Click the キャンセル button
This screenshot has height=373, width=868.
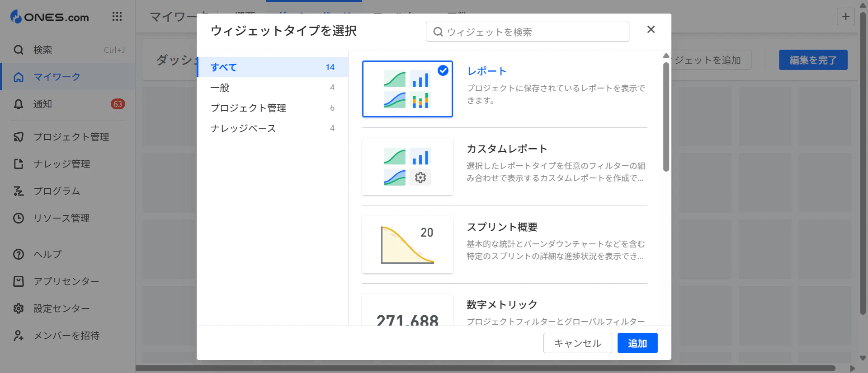pyautogui.click(x=577, y=343)
